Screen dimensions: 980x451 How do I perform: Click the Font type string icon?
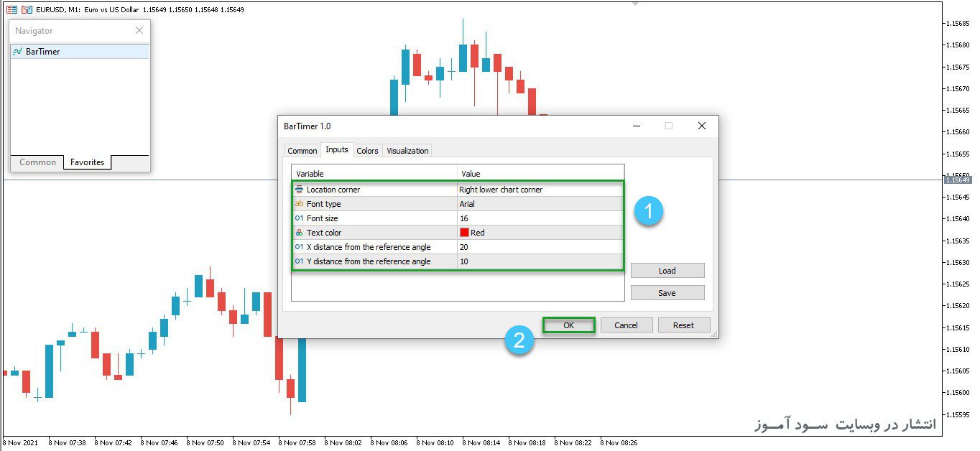[299, 204]
